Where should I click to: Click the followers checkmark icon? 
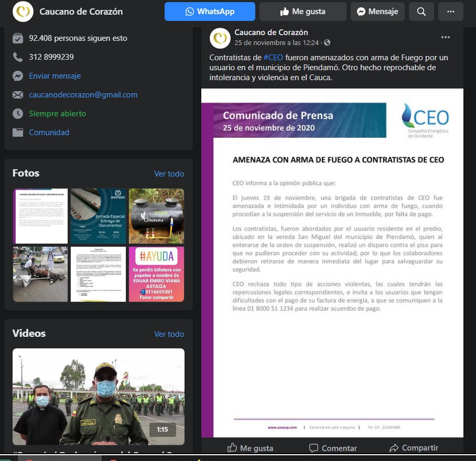[x=18, y=38]
